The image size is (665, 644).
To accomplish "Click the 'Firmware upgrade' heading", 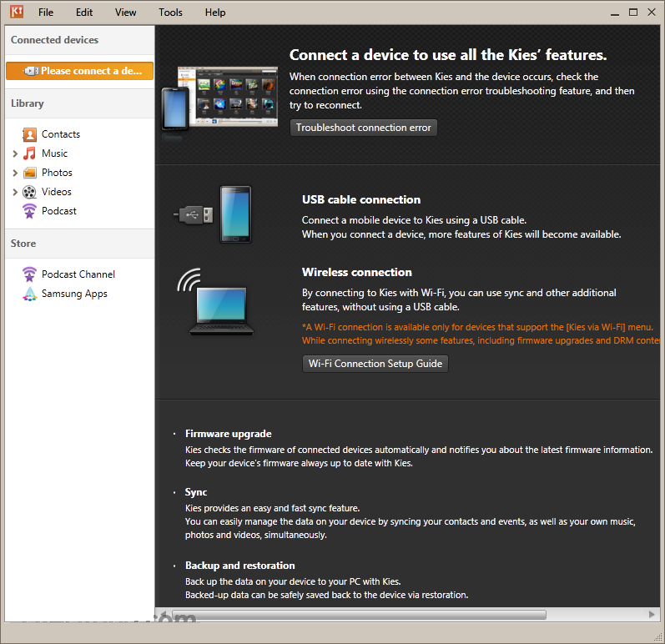I will pyautogui.click(x=228, y=434).
